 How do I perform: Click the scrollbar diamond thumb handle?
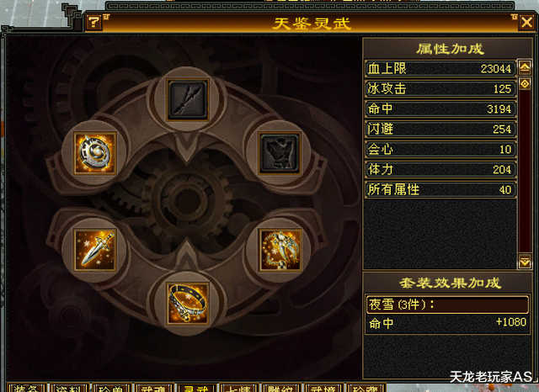coord(525,83)
